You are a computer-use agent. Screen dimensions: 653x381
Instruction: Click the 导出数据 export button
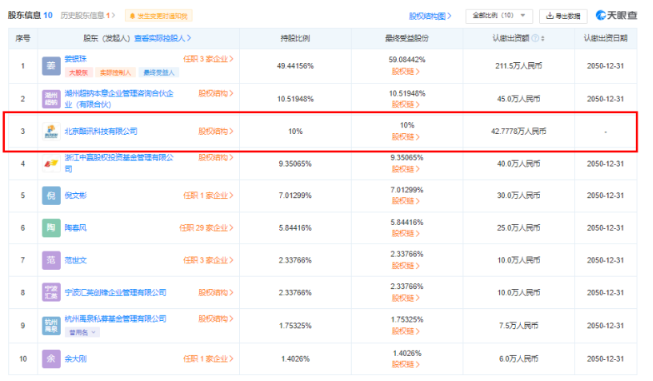click(563, 16)
